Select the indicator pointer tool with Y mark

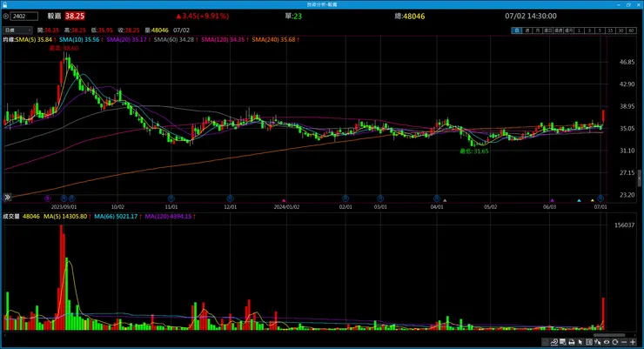click(x=598, y=342)
